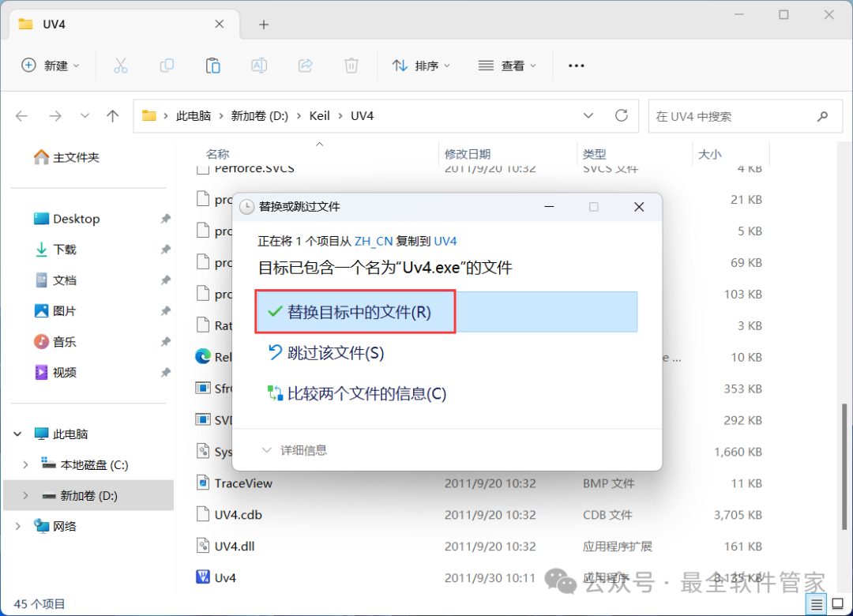Viewport: 853px width, 616px height.
Task: Click 替换目标中的文件 to replace the file
Action: pyautogui.click(x=354, y=311)
